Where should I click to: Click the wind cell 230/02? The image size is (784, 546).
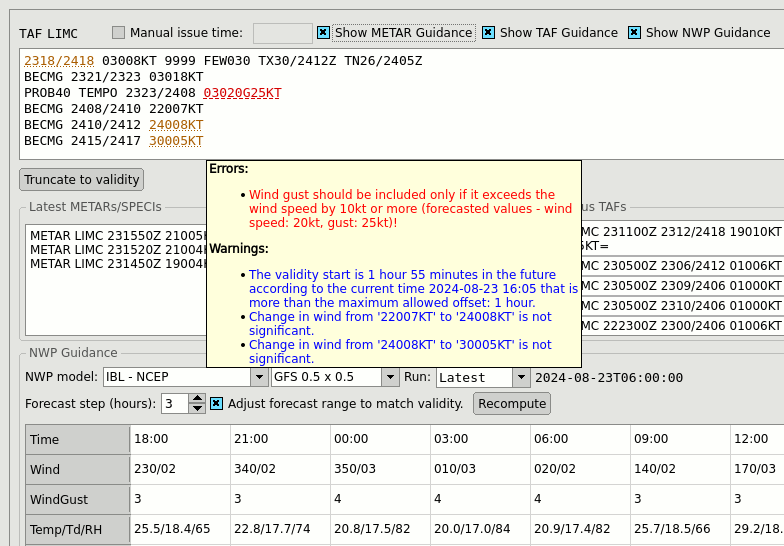pyautogui.click(x=180, y=469)
